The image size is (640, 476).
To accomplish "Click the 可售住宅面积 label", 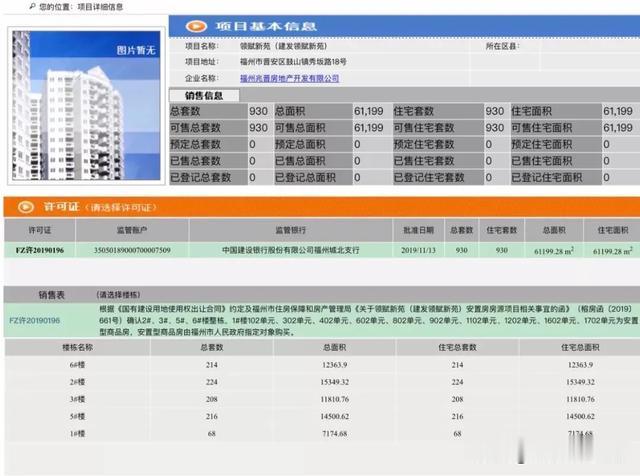I will pyautogui.click(x=542, y=128).
